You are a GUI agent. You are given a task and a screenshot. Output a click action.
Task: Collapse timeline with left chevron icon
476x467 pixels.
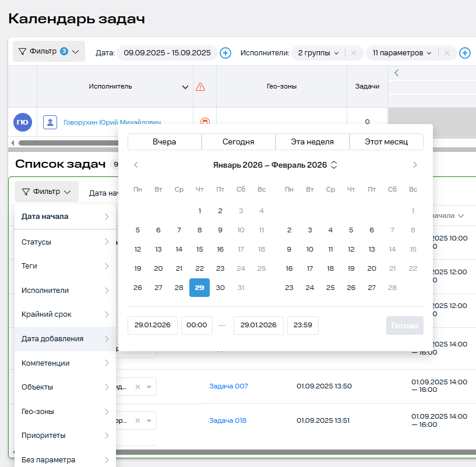(397, 73)
